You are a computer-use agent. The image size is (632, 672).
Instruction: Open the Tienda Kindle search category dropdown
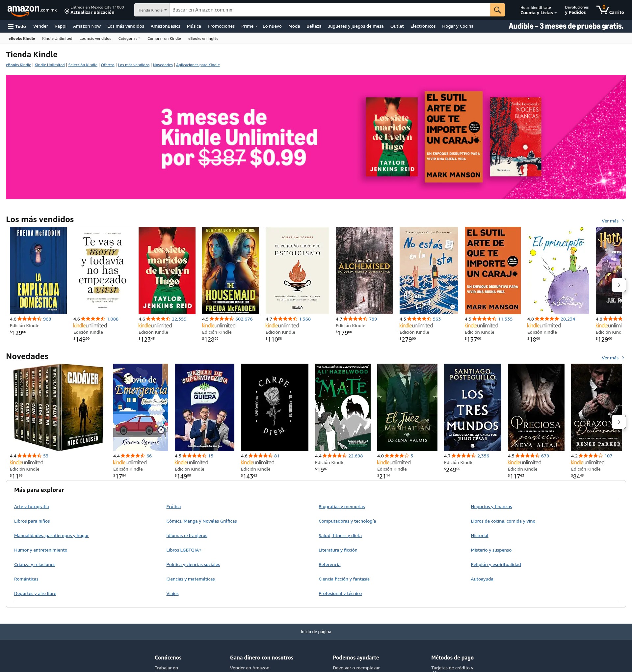tap(152, 10)
